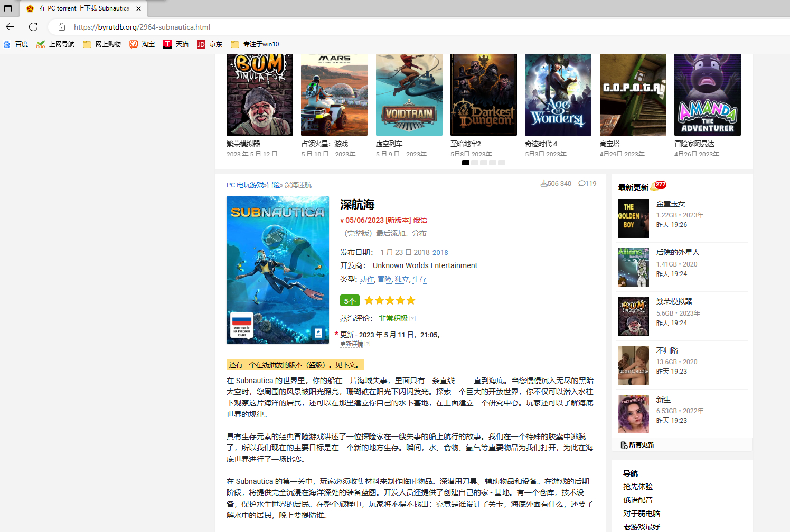Click the 生存 genre link
Screen dimensions: 790x532
pyautogui.click(x=419, y=279)
